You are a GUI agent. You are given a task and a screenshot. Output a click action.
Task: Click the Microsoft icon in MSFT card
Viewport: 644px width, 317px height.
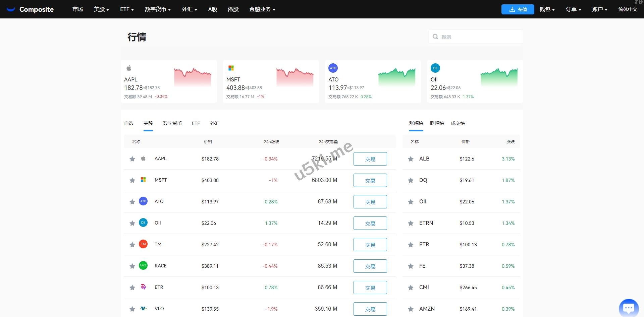[x=231, y=68]
